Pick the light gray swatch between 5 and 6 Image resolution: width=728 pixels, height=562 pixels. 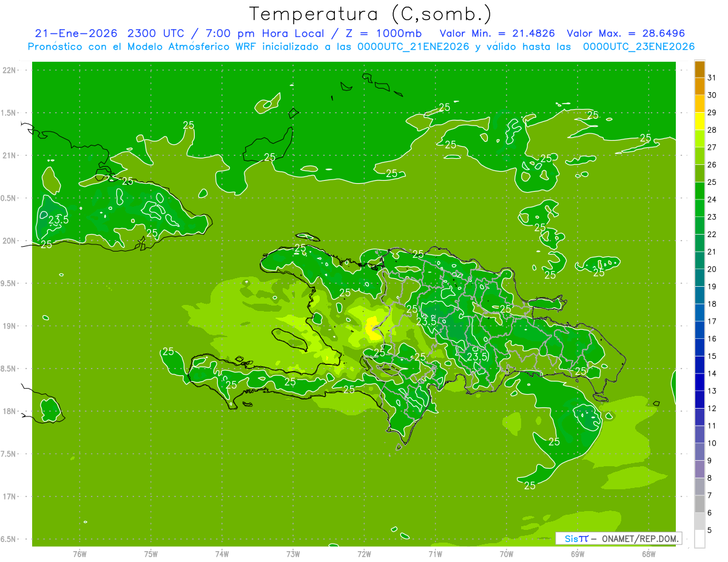699,521
